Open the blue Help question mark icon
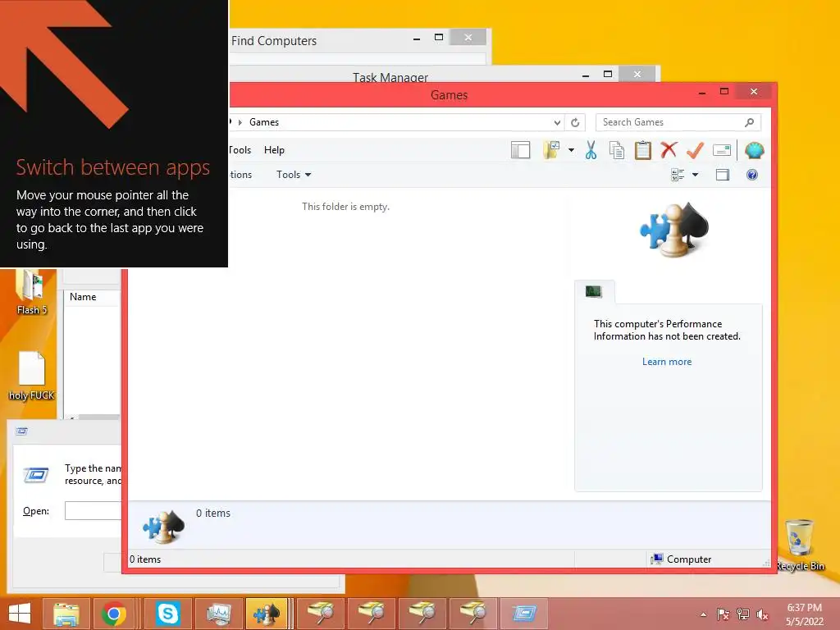This screenshot has width=840, height=630. tap(752, 175)
